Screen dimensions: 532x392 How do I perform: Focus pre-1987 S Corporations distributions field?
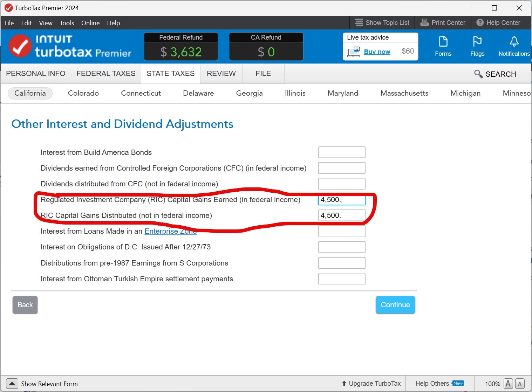tap(342, 263)
